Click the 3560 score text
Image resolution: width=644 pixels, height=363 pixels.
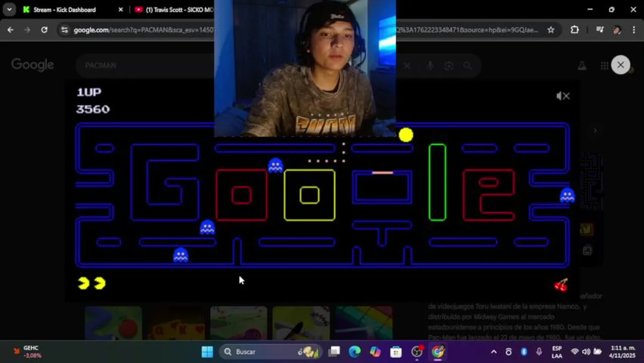[93, 109]
